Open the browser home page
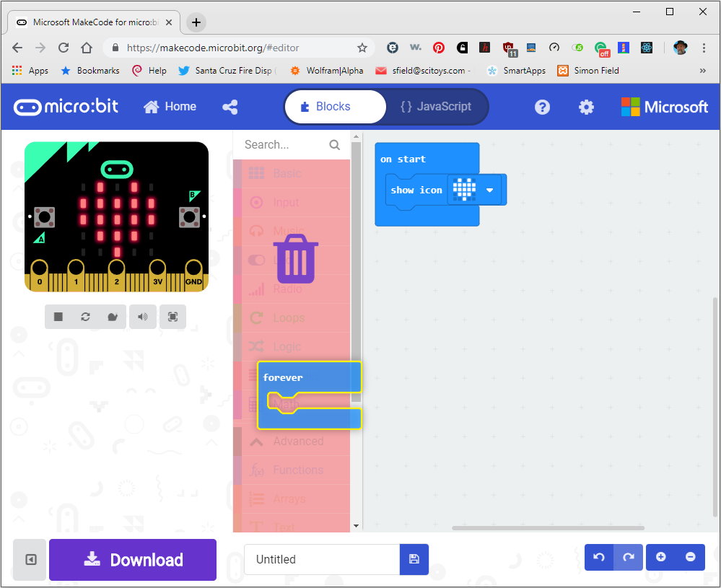 tap(87, 48)
